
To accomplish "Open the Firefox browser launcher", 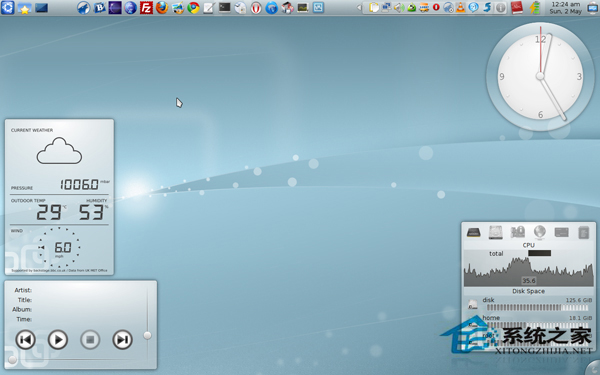I will tap(162, 8).
